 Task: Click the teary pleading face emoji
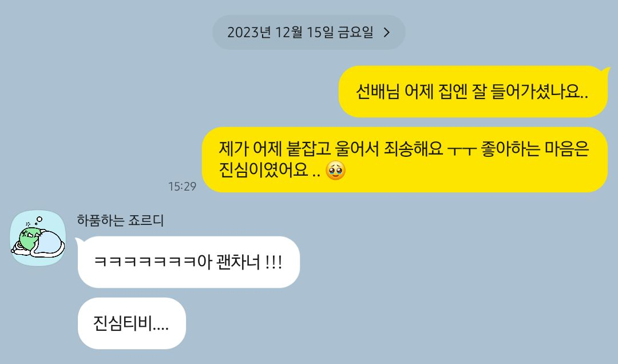[335, 171]
